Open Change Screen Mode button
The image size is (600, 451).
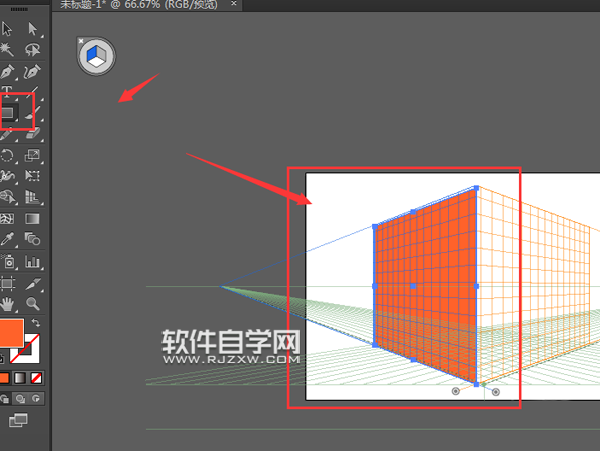pos(18,420)
